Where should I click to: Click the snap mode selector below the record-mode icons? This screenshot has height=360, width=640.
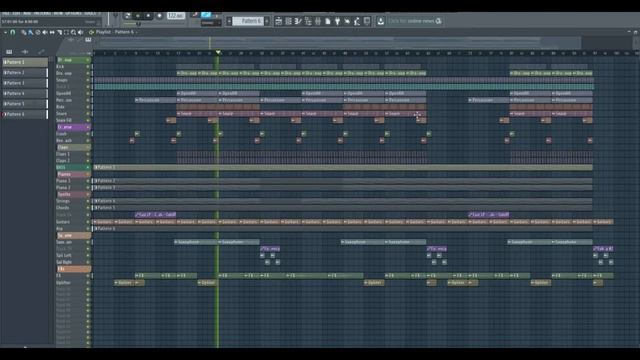point(211,23)
